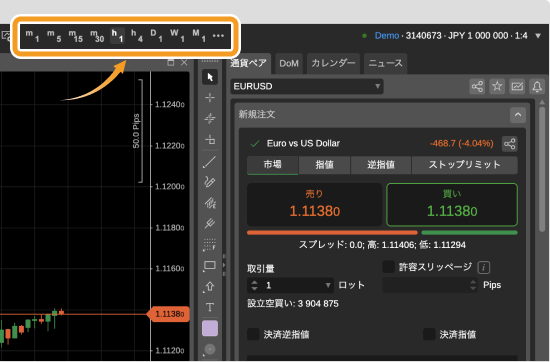Switch to the ニュース tab
The height and width of the screenshot is (362, 550).
click(385, 63)
